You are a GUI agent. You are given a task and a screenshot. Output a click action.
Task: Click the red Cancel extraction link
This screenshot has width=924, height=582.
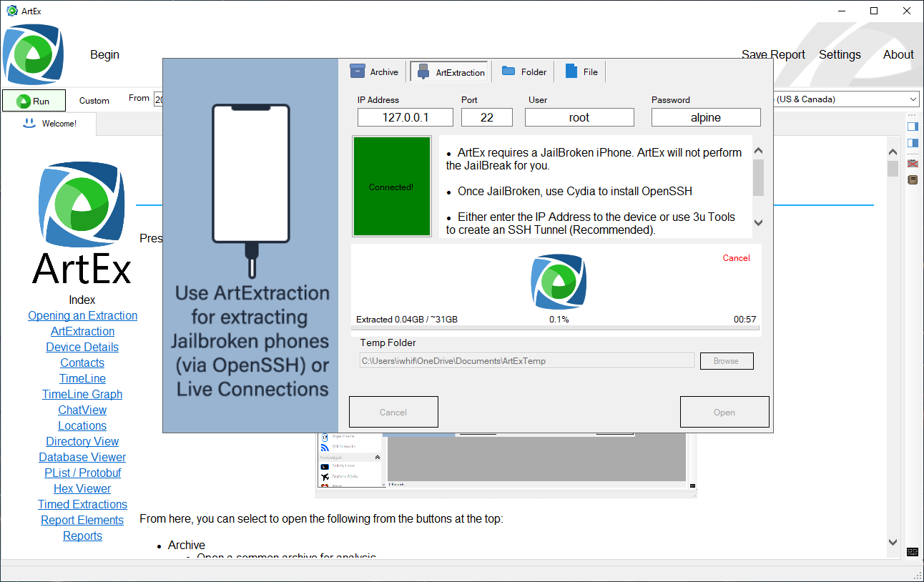tap(736, 258)
